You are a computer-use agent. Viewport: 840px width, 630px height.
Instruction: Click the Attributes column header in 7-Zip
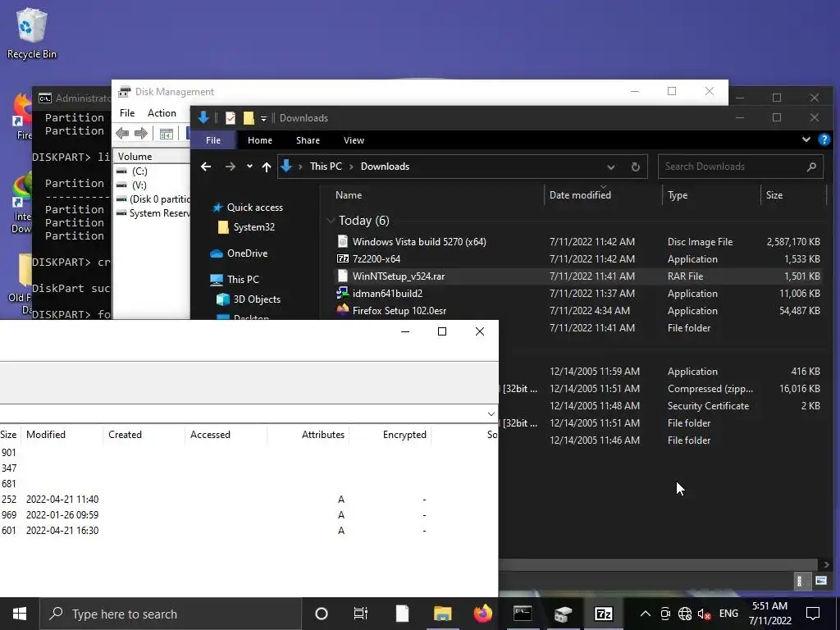308,435
